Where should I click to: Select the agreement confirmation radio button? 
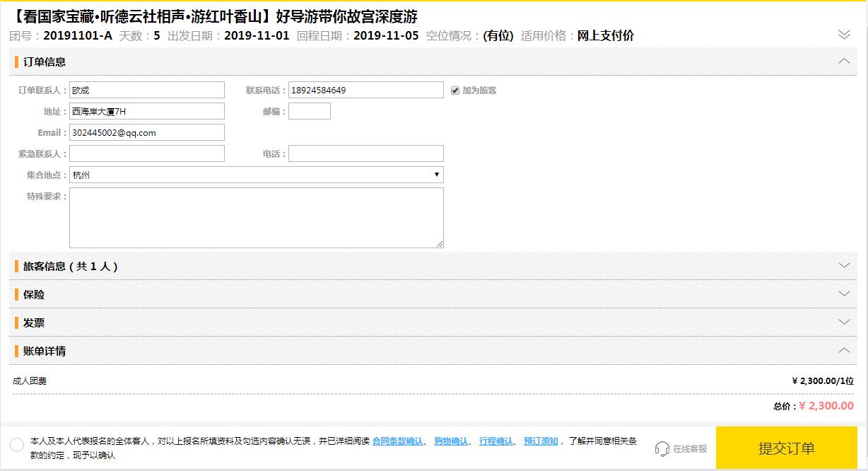tap(17, 445)
